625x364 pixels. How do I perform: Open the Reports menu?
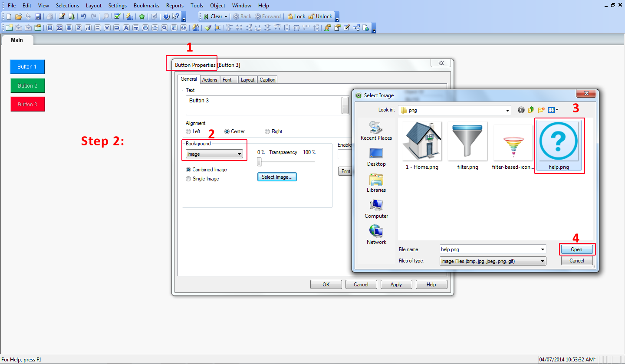(174, 6)
